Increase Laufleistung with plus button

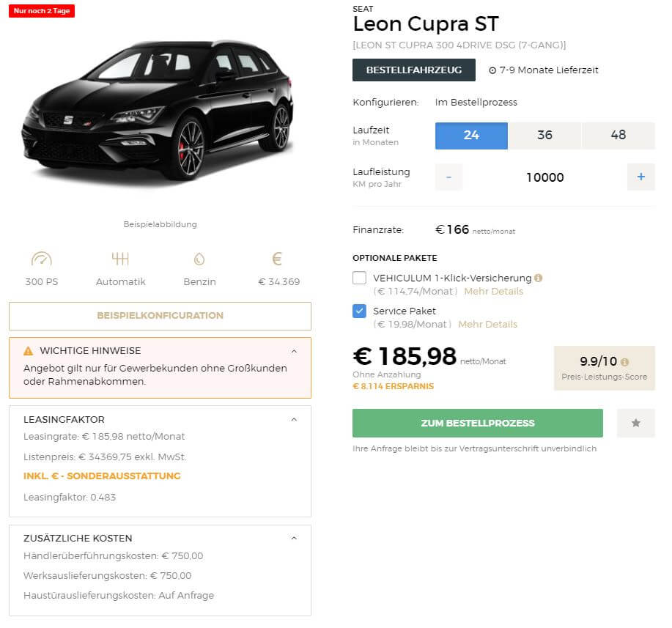coord(640,177)
